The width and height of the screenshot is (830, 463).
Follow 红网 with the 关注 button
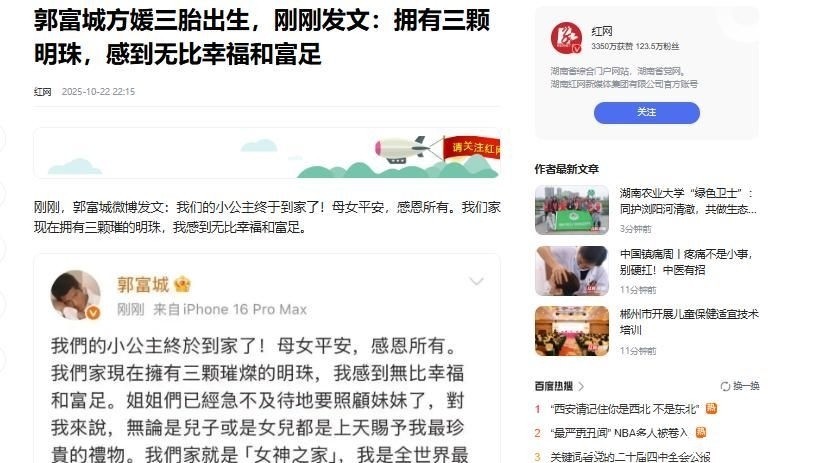point(646,113)
